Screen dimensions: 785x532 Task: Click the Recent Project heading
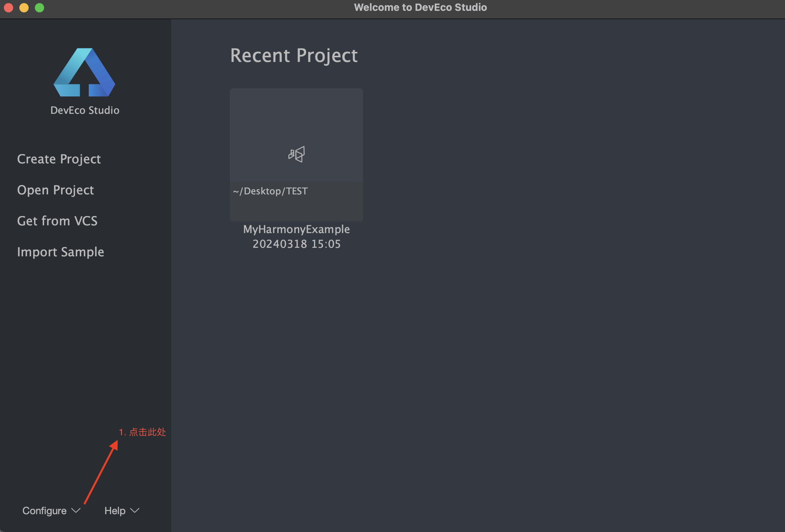coord(294,55)
